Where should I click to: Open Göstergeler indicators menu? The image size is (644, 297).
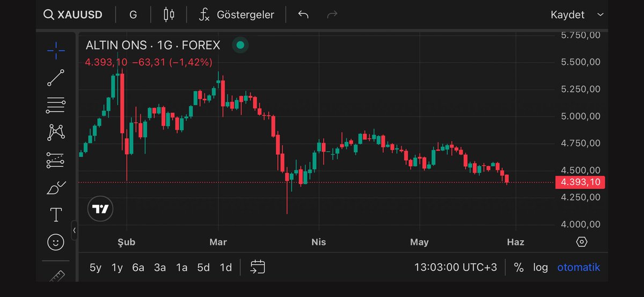[237, 14]
